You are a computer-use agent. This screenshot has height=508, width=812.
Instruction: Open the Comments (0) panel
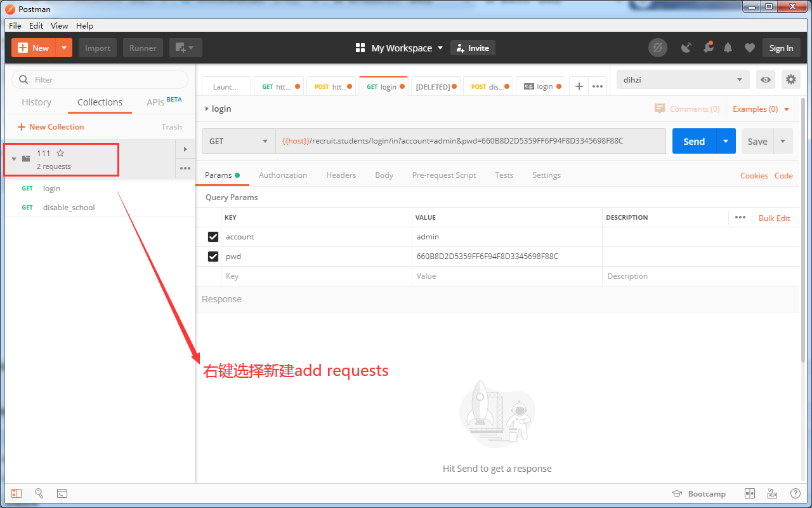[687, 109]
